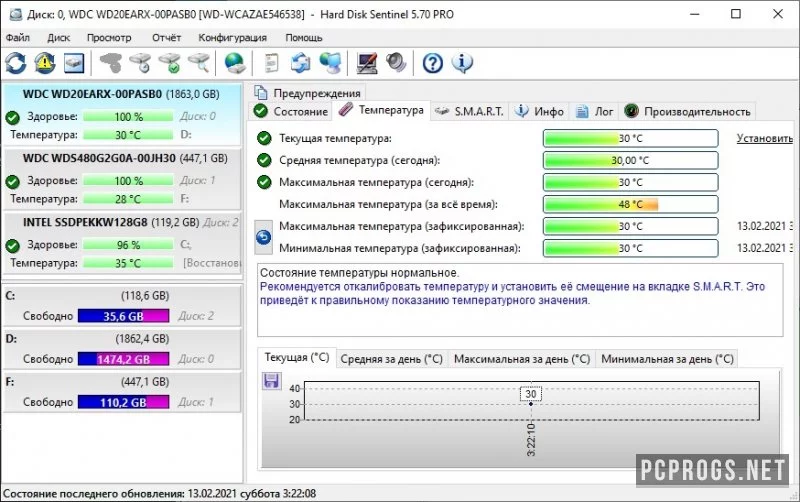The height and width of the screenshot is (502, 800).
Task: Click the save diskette icon beside the chart
Action: coord(271,381)
